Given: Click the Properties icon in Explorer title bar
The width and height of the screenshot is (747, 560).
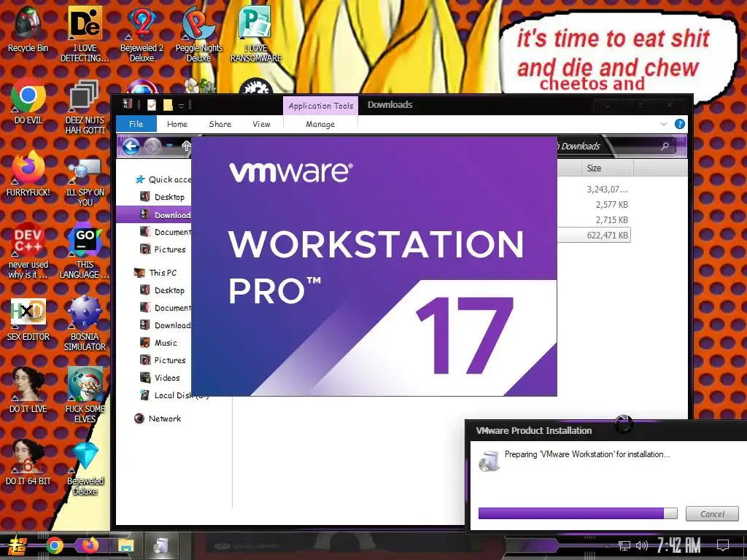Looking at the screenshot, I should [152, 105].
